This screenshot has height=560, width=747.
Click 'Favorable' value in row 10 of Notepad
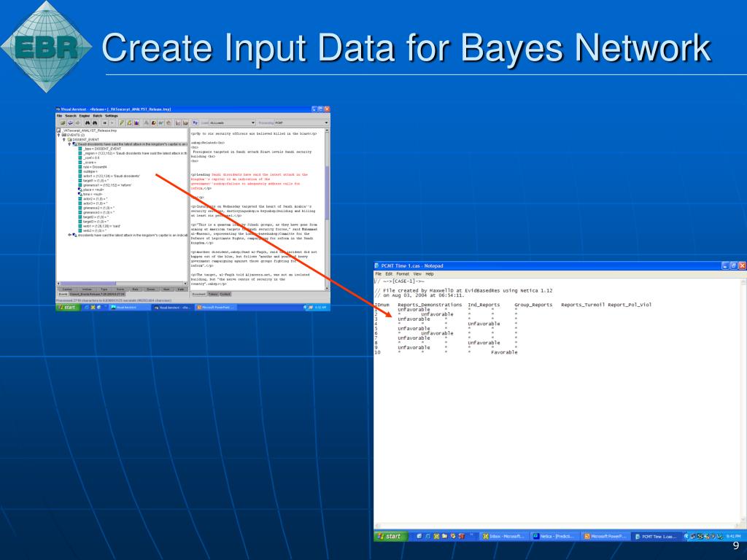(x=504, y=352)
